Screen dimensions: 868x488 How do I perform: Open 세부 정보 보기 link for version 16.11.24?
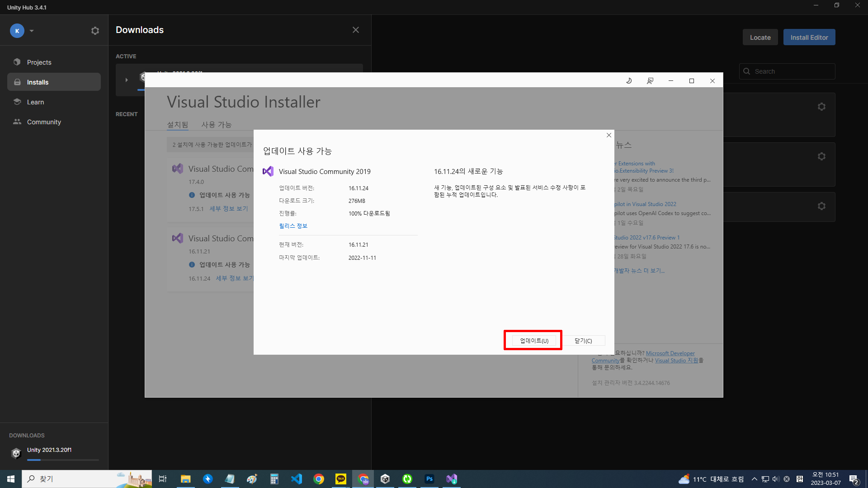[234, 278]
